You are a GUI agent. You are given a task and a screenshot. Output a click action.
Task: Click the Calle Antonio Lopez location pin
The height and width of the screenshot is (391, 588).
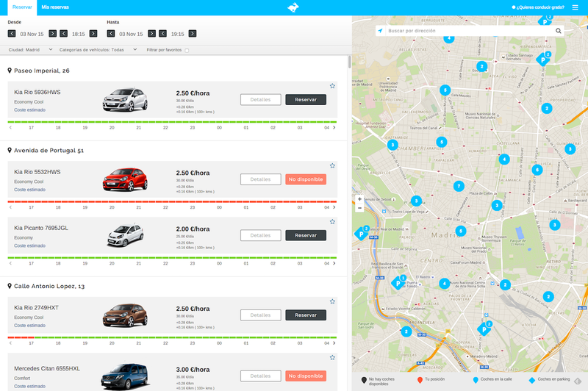(x=10, y=286)
